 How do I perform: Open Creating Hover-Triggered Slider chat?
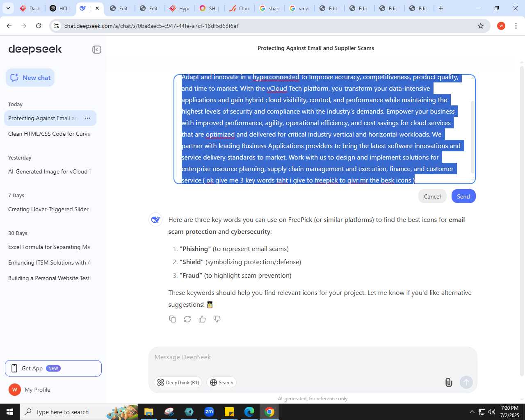pos(49,209)
